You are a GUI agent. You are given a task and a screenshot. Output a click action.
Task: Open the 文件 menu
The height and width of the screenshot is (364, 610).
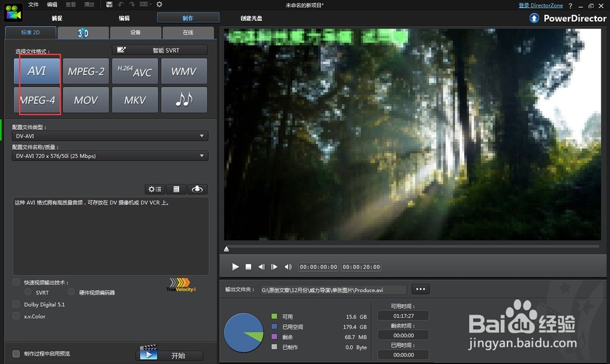click(x=34, y=5)
